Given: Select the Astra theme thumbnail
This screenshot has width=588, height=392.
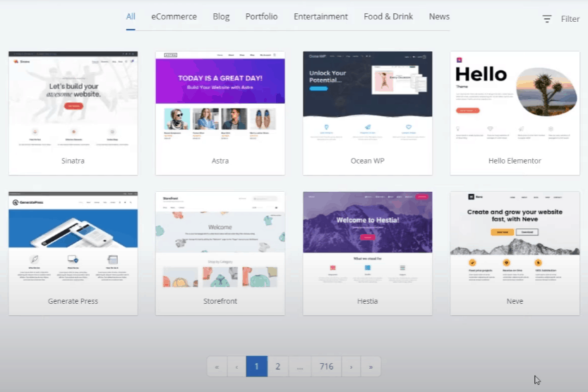Looking at the screenshot, I should [220, 100].
